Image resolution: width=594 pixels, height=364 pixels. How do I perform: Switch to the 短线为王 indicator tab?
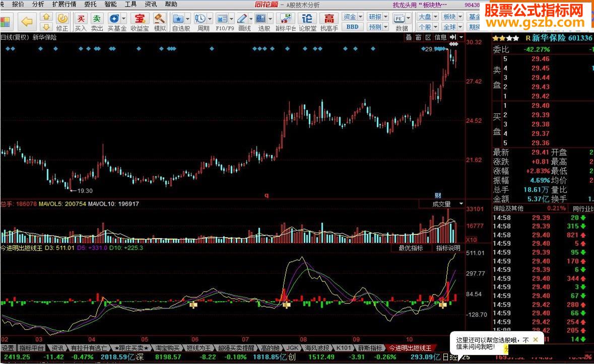click(199, 348)
